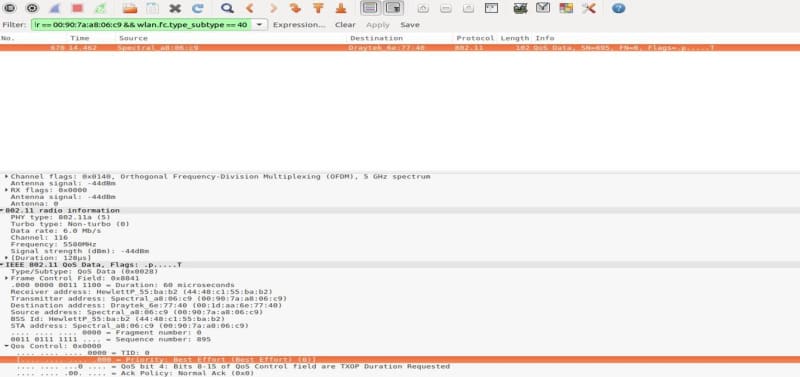This screenshot has height=377, width=800.
Task: Edit display filters
Action: 543,8
